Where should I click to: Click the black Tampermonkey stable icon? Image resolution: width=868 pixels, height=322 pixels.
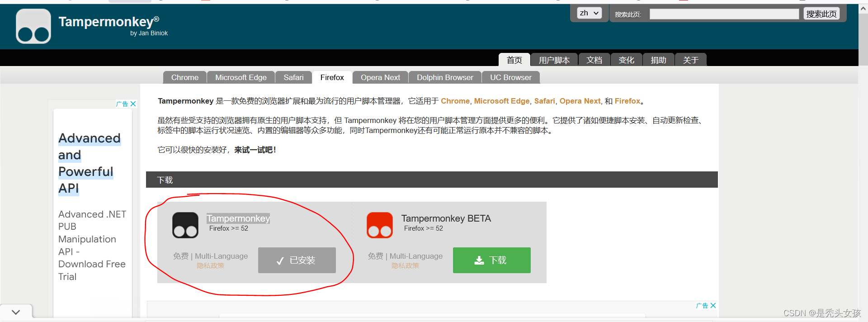[x=185, y=225]
